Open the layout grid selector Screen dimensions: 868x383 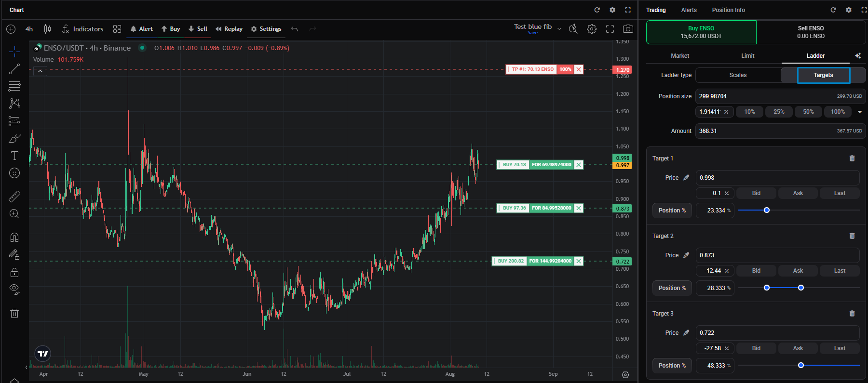(117, 29)
